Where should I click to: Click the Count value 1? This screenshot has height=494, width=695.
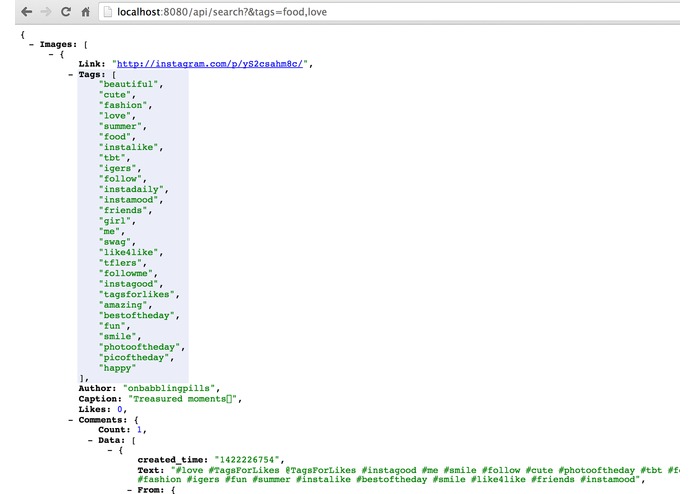point(139,430)
